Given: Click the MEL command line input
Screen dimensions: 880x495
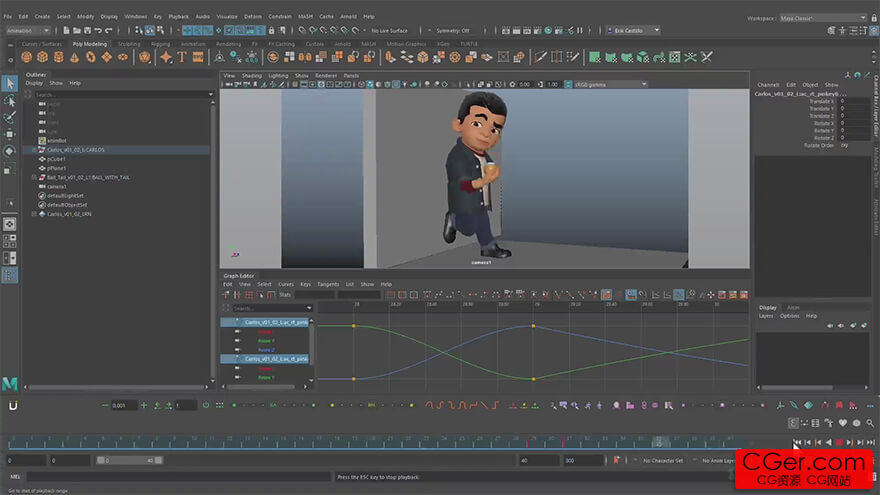Looking at the screenshot, I should (x=178, y=477).
